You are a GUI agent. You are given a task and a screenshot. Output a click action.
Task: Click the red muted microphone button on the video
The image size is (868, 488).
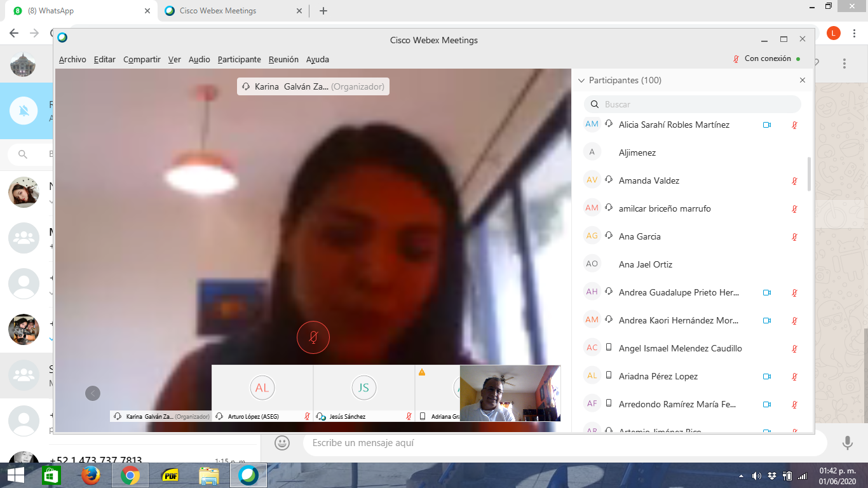click(313, 337)
